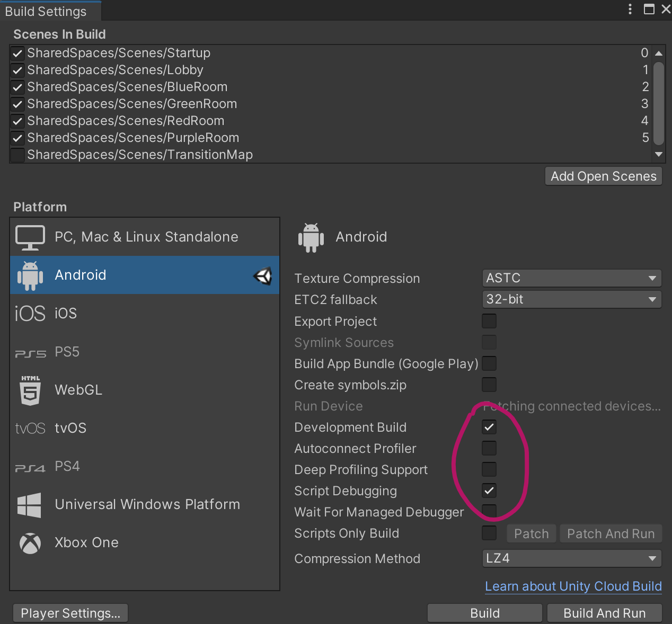The height and width of the screenshot is (624, 672).
Task: Click the Unity logo on the Android row
Action: pyautogui.click(x=263, y=276)
